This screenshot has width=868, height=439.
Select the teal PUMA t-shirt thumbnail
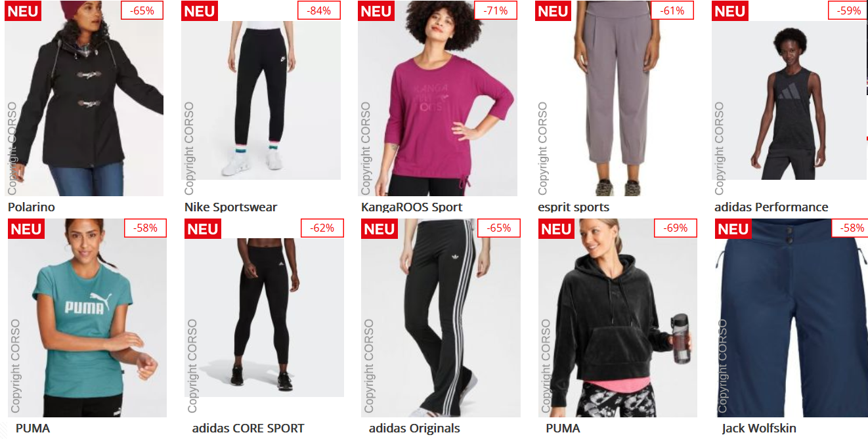point(87,318)
